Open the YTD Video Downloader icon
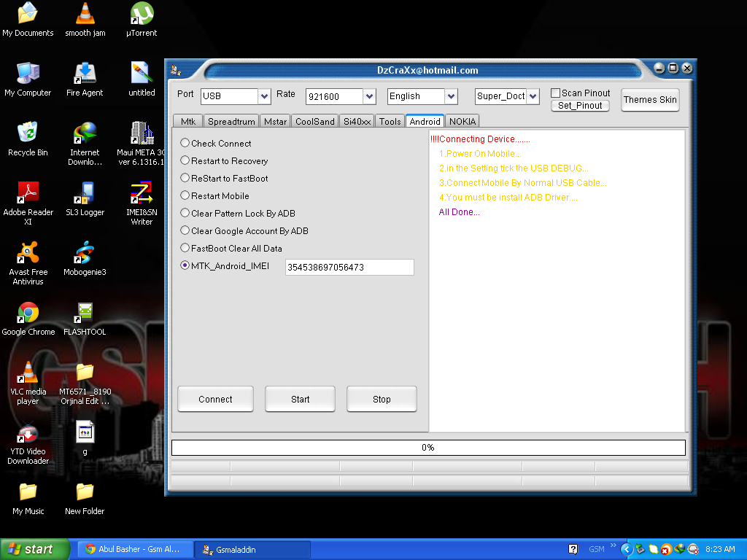Screen dimensions: 747x560 pyautogui.click(x=28, y=435)
